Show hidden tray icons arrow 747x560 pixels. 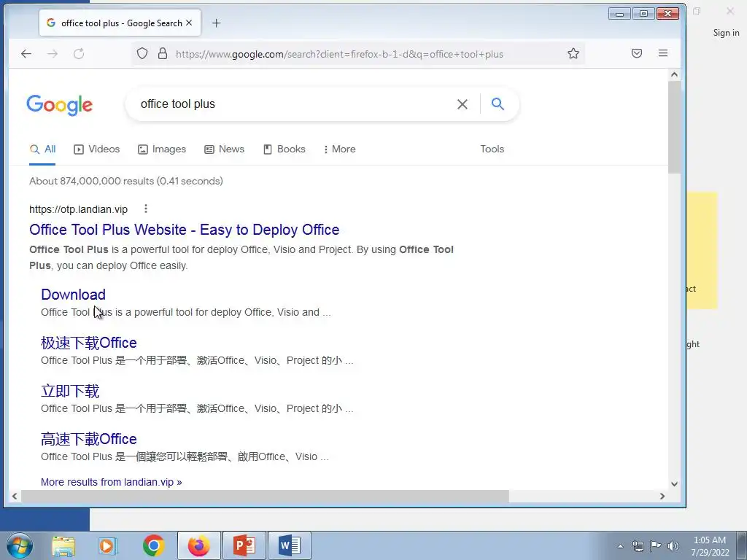point(620,546)
